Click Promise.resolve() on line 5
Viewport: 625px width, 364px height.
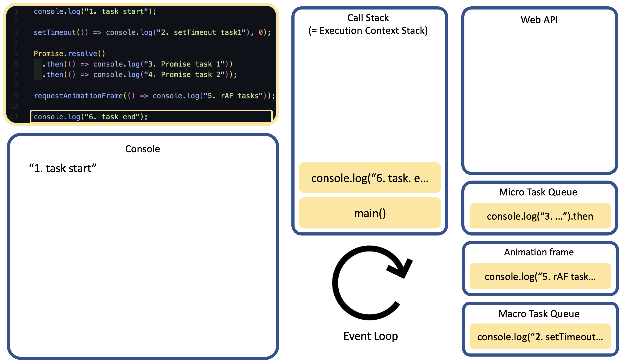click(69, 54)
